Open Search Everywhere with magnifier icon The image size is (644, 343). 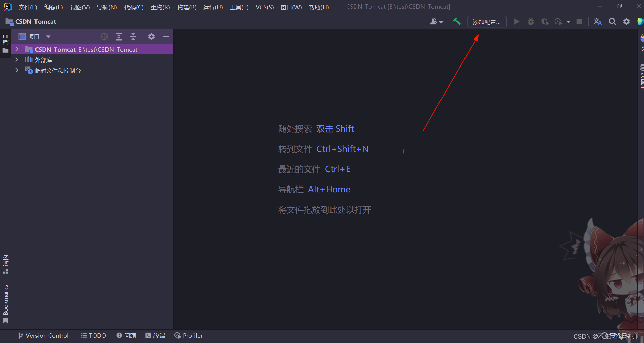(x=612, y=21)
